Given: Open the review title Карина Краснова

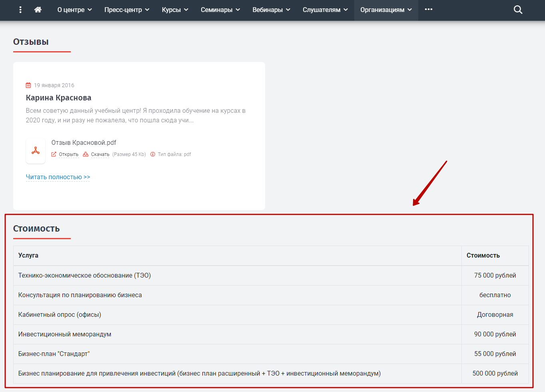Looking at the screenshot, I should (x=58, y=98).
